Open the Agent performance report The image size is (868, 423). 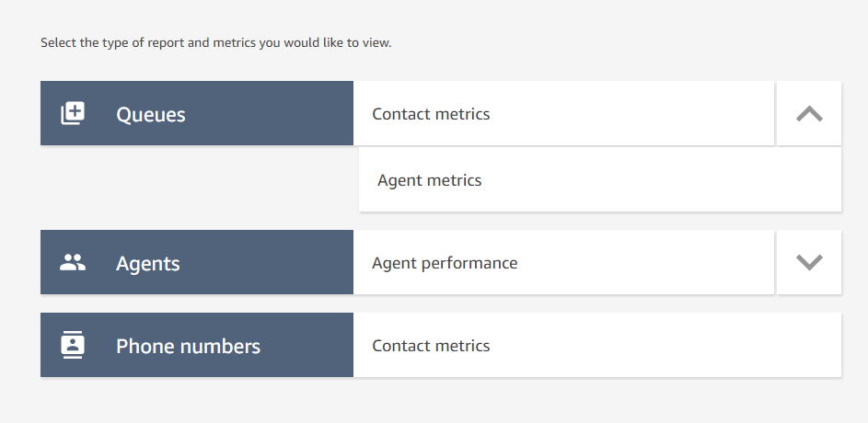(x=445, y=263)
